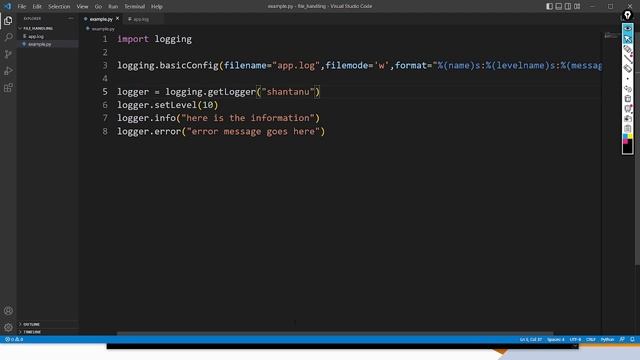Screen dimensions: 640x360
Task: Open the Help menu
Action: tap(157, 7)
